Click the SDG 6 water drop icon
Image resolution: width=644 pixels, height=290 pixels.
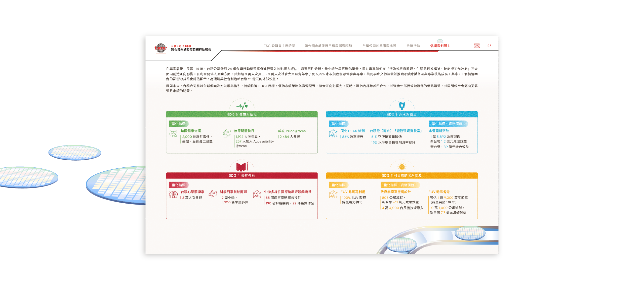coord(402,105)
